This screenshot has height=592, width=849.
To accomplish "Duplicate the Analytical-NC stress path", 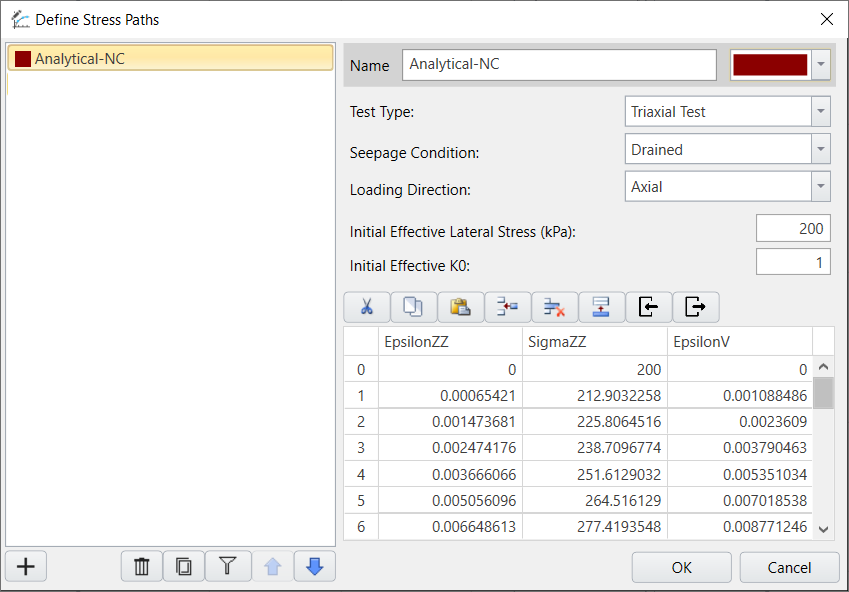I will click(184, 566).
